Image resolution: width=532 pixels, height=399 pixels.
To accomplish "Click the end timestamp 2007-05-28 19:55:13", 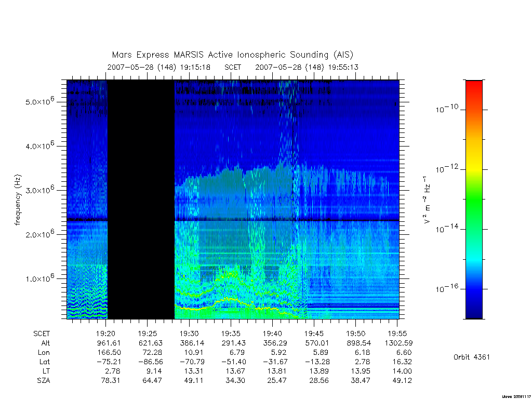I will pos(307,67).
